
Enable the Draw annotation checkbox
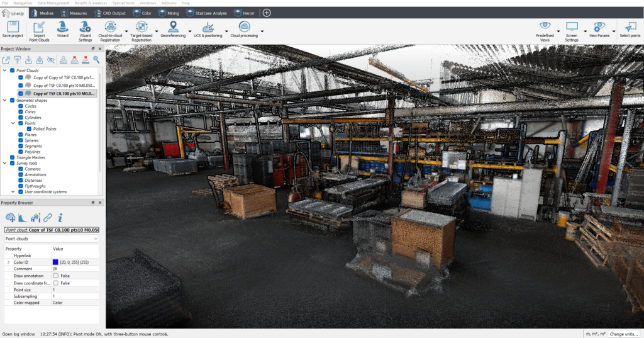56,276
